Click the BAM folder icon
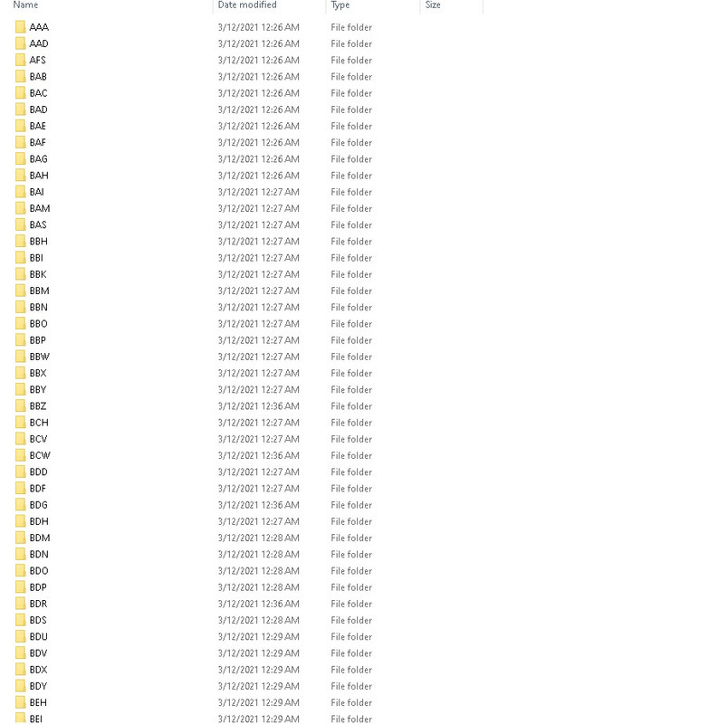The image size is (728, 724). pyautogui.click(x=20, y=208)
